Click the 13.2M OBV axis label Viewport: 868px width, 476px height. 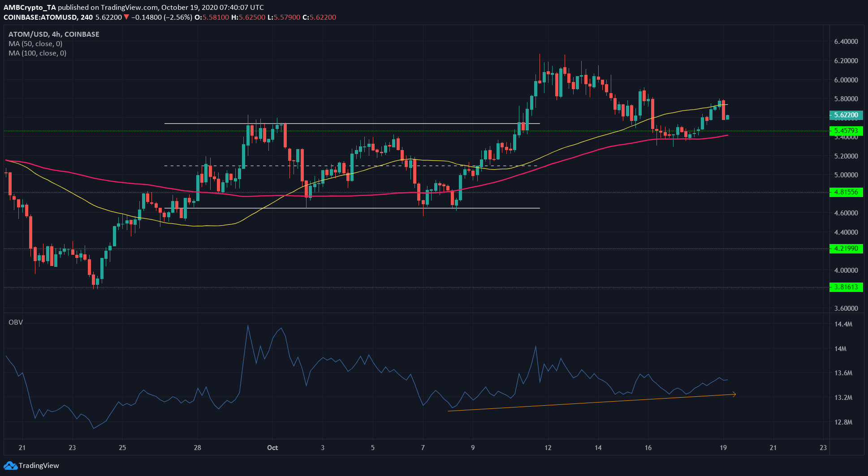pyautogui.click(x=843, y=398)
